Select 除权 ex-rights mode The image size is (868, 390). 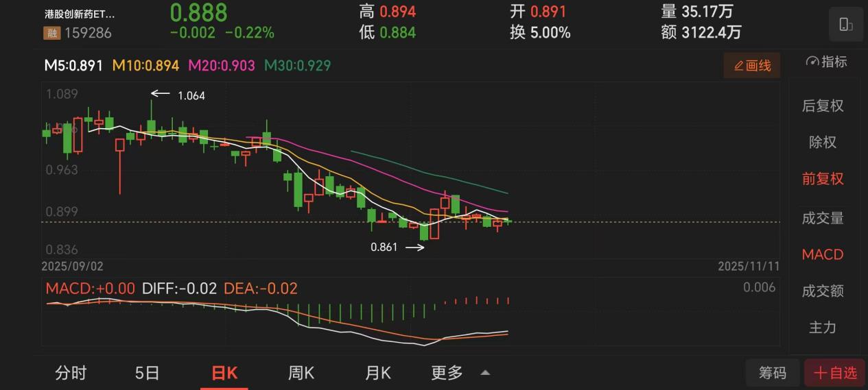tap(823, 143)
